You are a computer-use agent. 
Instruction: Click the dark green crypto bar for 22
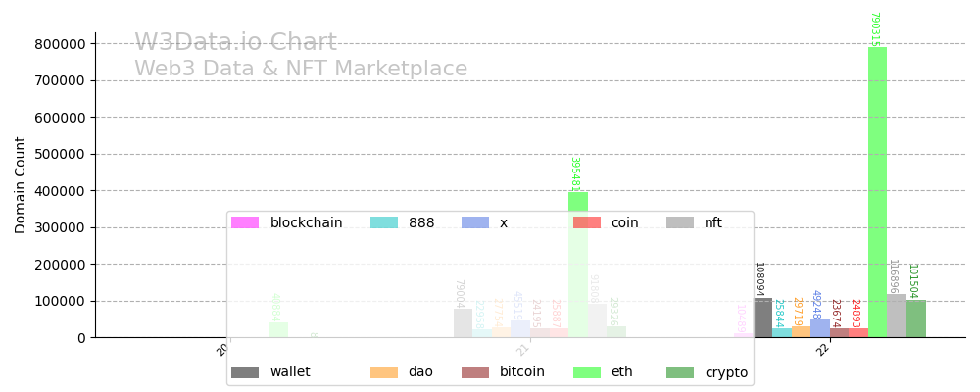[916, 319]
